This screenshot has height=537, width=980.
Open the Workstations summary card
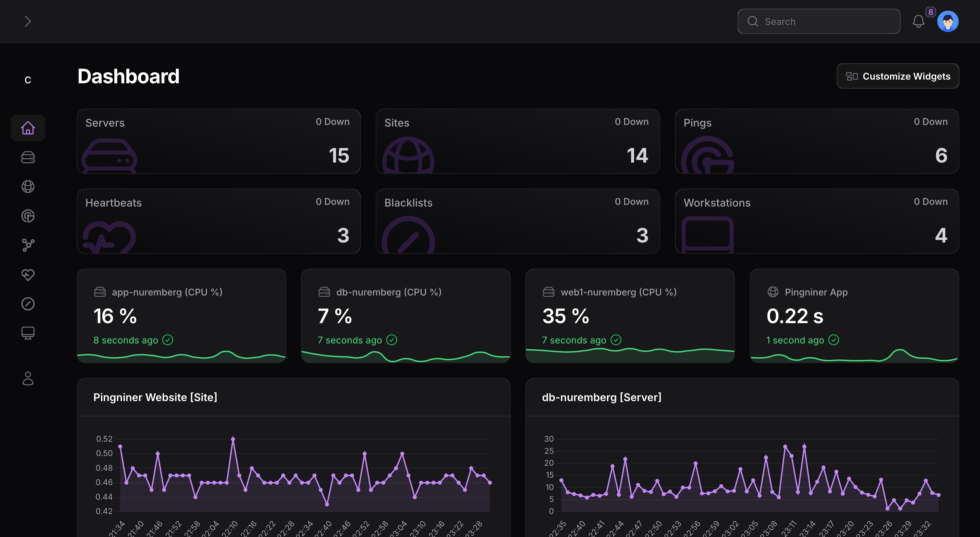[x=816, y=221]
